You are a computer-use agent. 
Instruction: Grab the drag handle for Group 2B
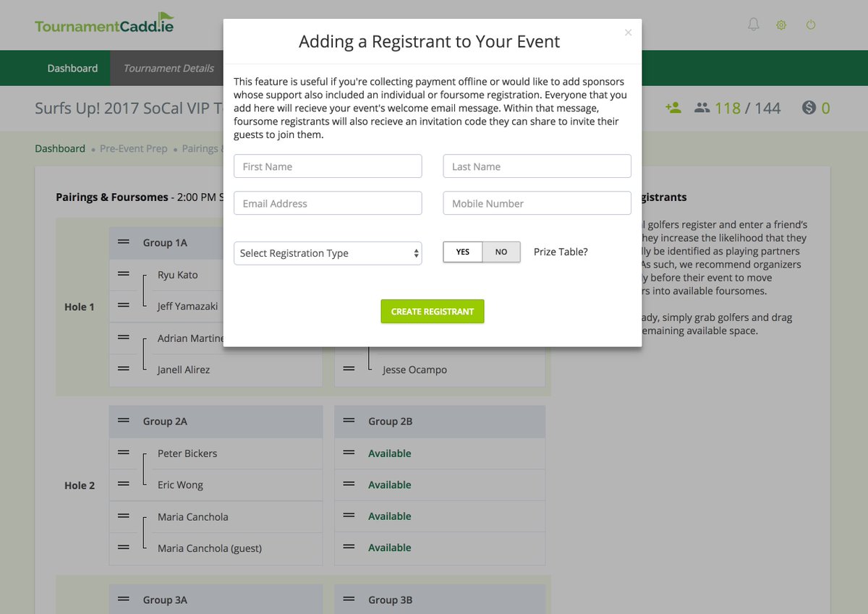click(349, 421)
